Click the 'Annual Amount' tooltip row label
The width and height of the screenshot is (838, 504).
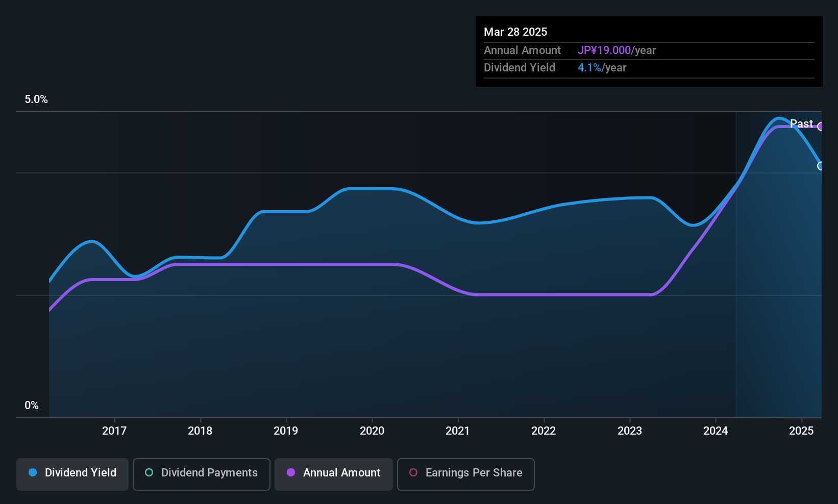point(522,50)
